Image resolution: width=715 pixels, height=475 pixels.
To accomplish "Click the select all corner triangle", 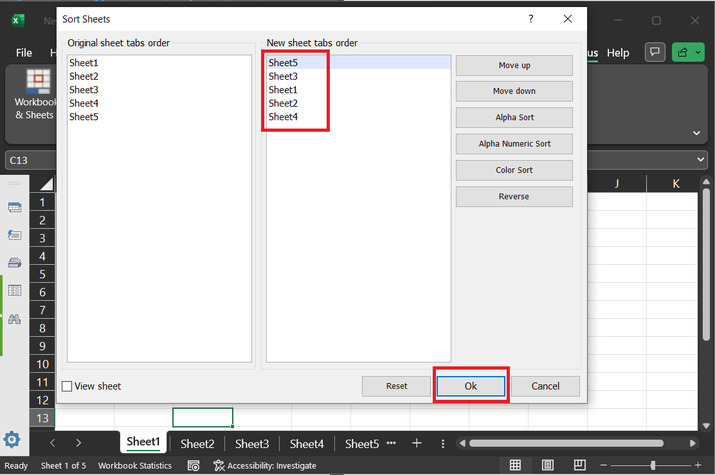I will pyautogui.click(x=47, y=184).
